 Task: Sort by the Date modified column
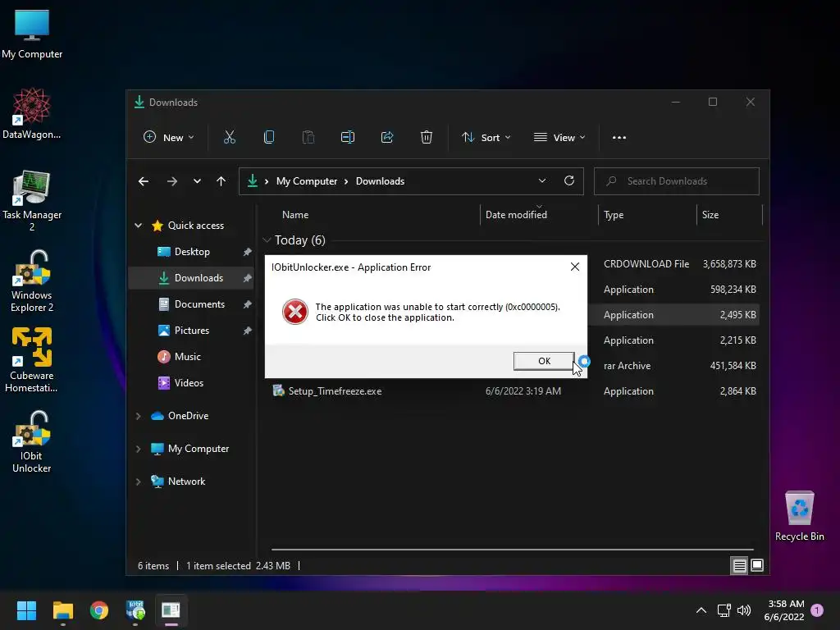[516, 215]
